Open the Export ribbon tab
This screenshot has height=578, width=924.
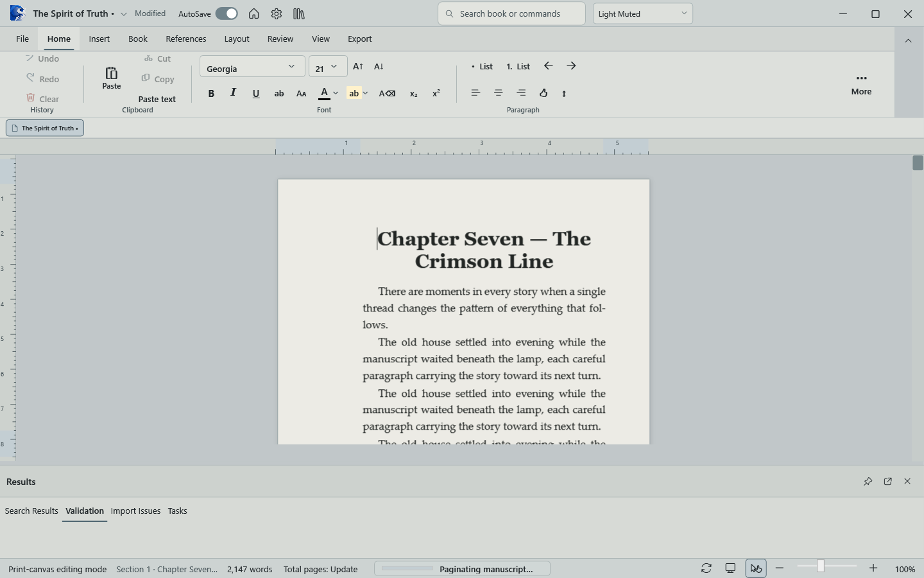pos(360,39)
